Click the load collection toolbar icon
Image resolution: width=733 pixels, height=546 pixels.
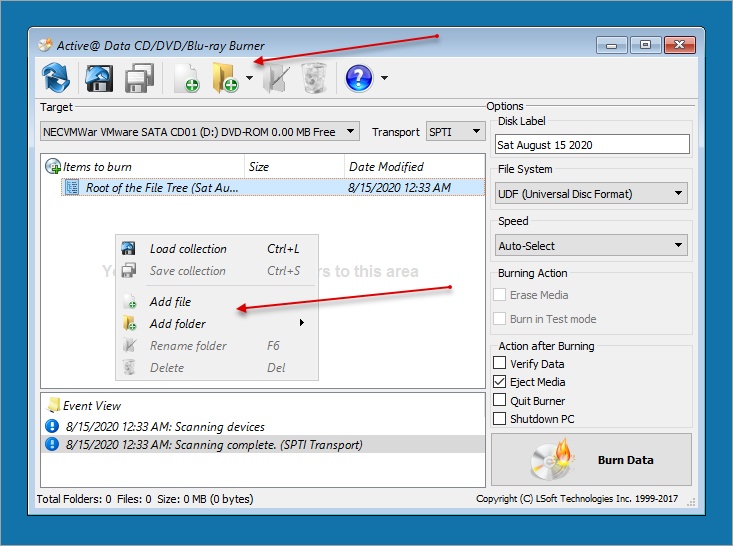[x=99, y=78]
